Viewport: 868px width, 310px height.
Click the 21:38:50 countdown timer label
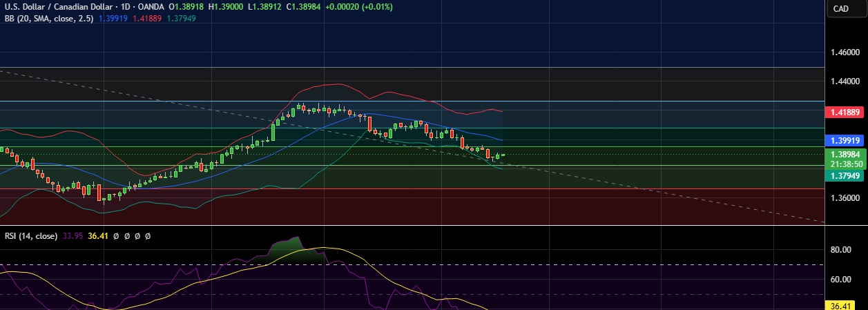[x=847, y=164]
